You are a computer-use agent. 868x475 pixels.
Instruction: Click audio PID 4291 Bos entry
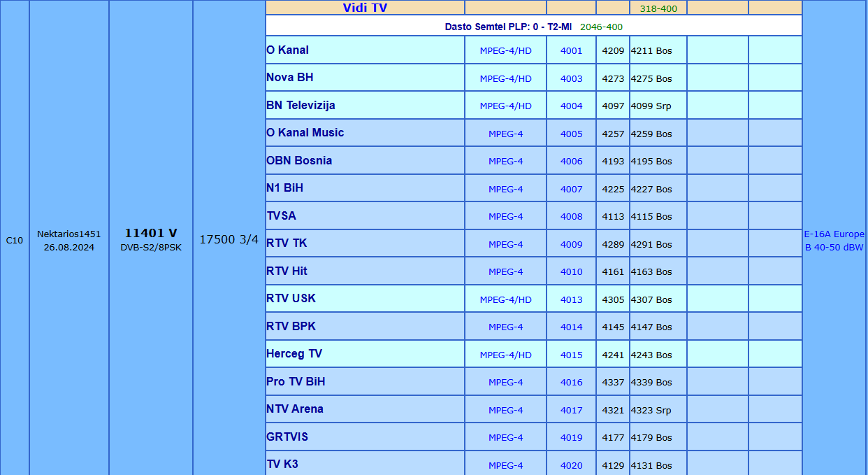pyautogui.click(x=651, y=244)
